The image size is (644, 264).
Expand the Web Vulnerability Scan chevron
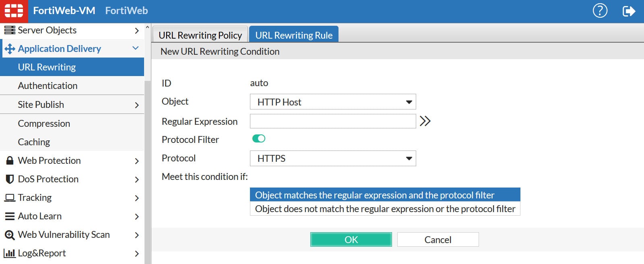137,235
